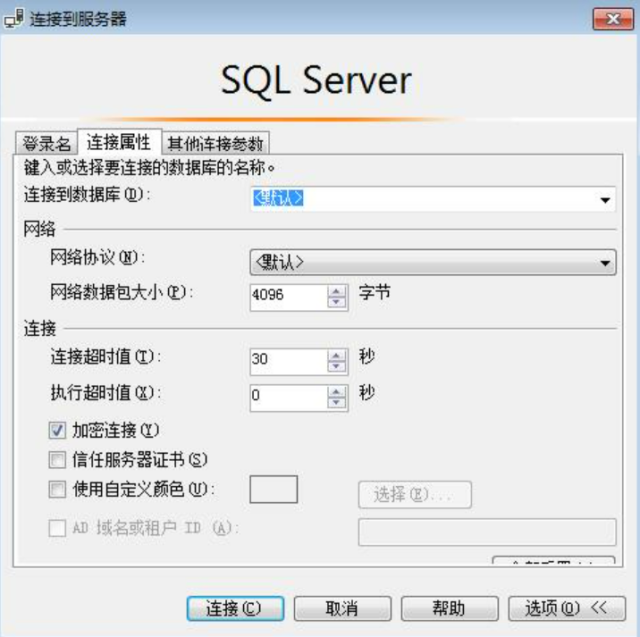The width and height of the screenshot is (640, 637).
Task: Increase execution timeout value with up arrow
Action: click(337, 390)
